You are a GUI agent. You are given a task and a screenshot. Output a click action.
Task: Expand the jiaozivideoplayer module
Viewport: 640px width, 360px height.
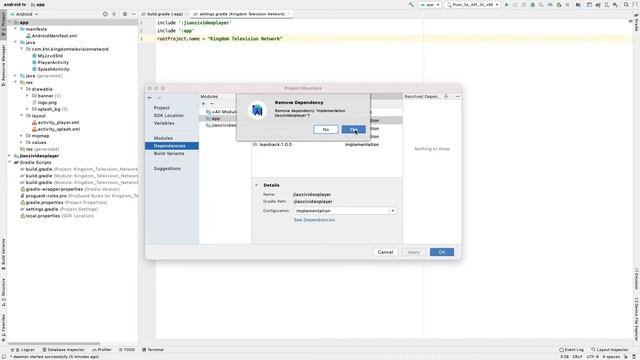(10, 156)
